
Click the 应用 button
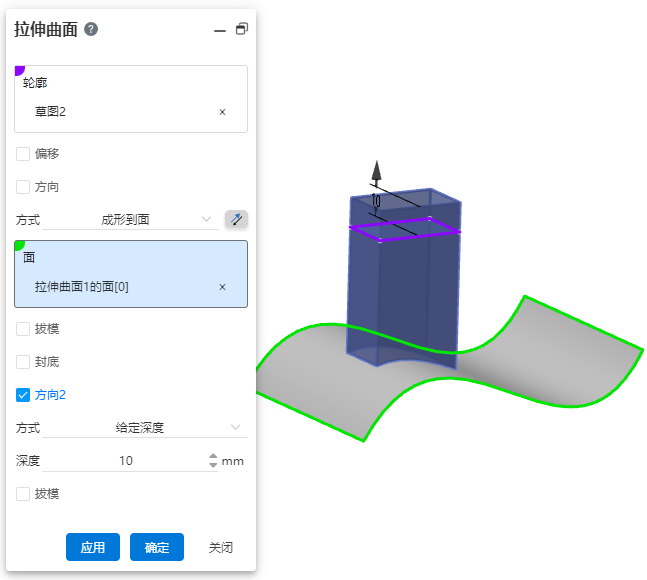(x=93, y=547)
